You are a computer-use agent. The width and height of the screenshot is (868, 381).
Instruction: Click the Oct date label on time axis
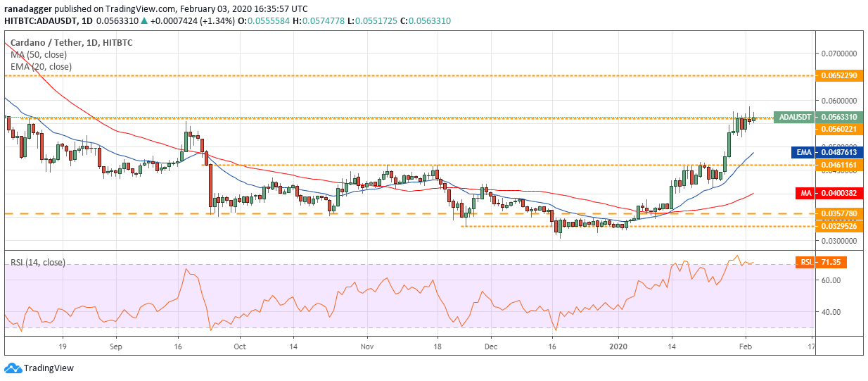pos(239,346)
